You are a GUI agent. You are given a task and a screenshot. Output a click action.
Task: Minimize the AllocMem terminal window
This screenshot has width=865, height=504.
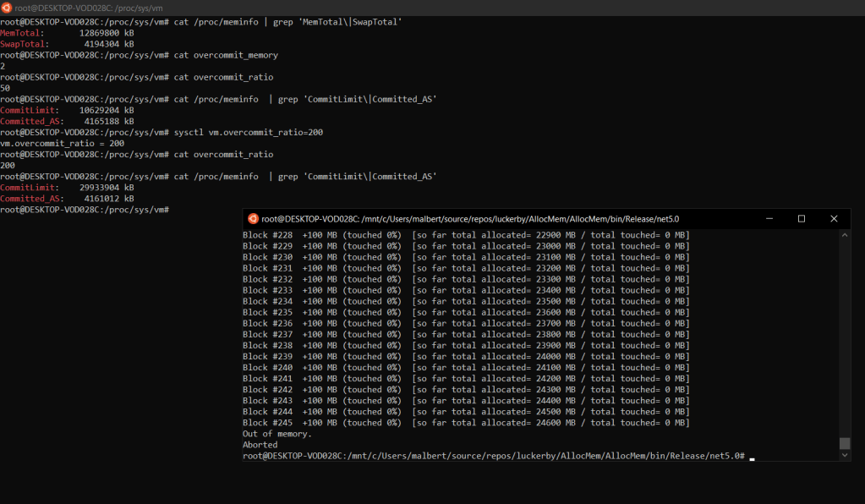tap(769, 218)
